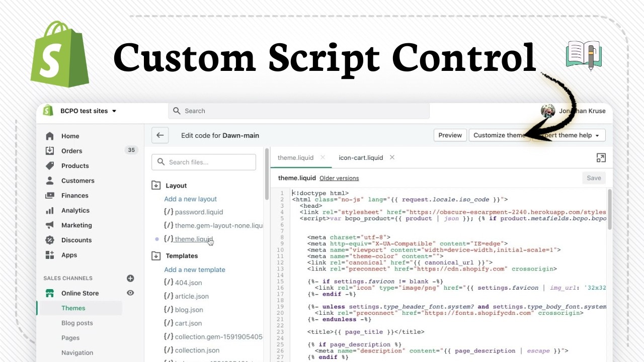Click the back arrow beside Edit code
The height and width of the screenshot is (362, 644).
click(x=160, y=135)
